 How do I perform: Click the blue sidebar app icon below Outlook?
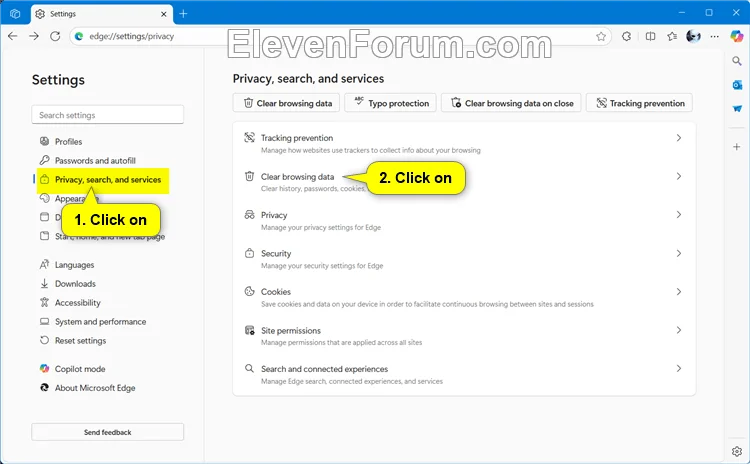click(737, 109)
